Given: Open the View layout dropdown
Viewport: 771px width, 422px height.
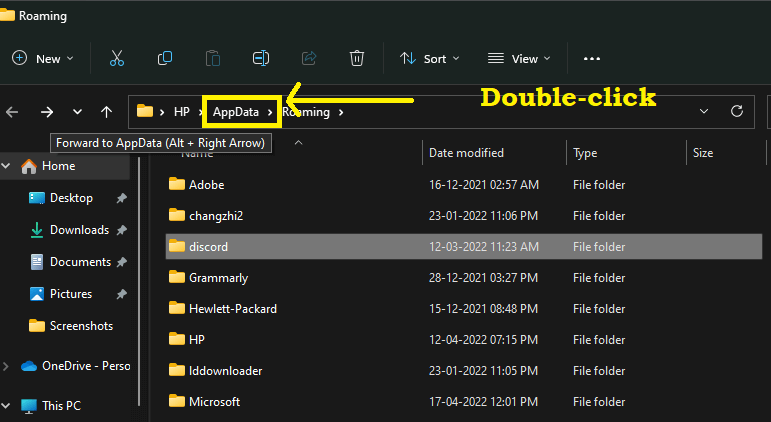Looking at the screenshot, I should (519, 59).
